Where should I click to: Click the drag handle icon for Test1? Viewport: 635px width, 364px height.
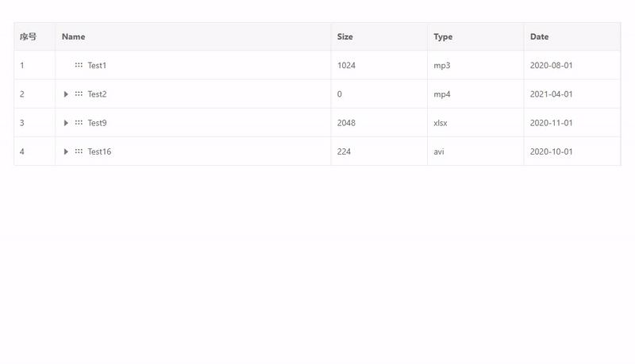[79, 65]
